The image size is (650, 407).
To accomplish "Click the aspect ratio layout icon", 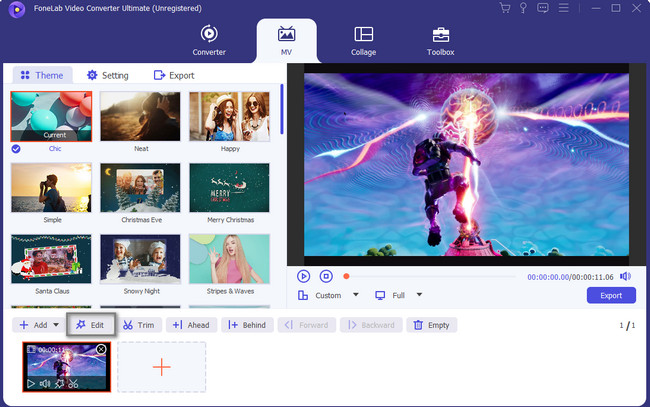I will (303, 295).
